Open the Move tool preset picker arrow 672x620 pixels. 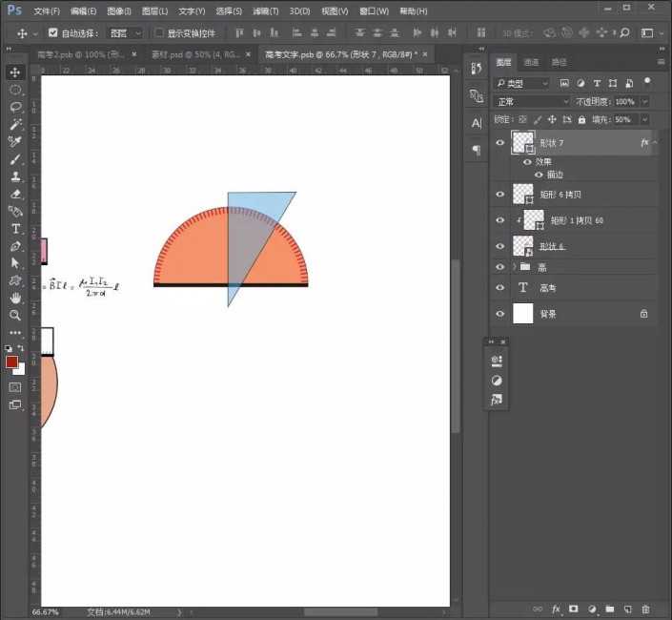pos(35,33)
